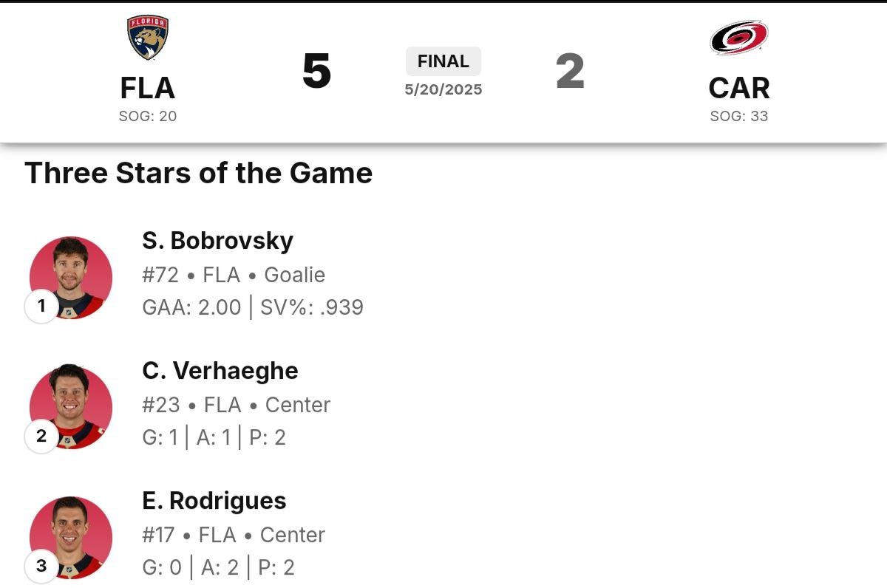Open C. Verhaeghe player name link
Viewport: 887px width, 588px height.
[x=220, y=371]
